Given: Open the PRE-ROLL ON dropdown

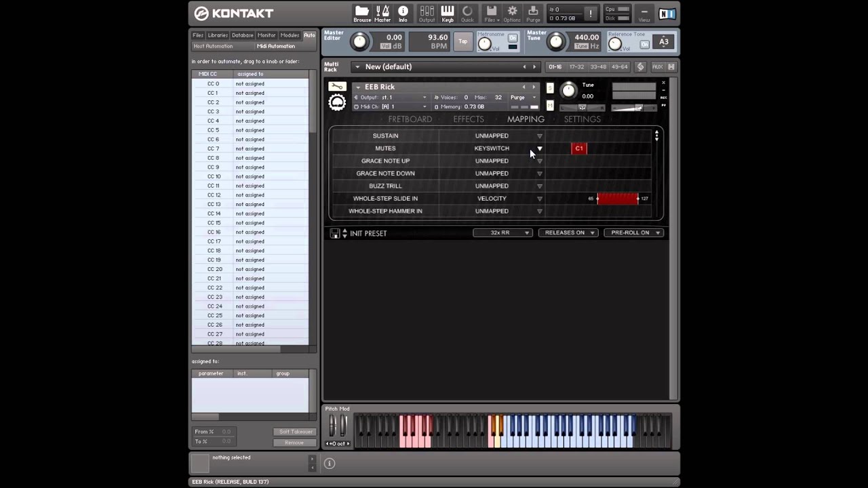Looking at the screenshot, I should pos(633,233).
